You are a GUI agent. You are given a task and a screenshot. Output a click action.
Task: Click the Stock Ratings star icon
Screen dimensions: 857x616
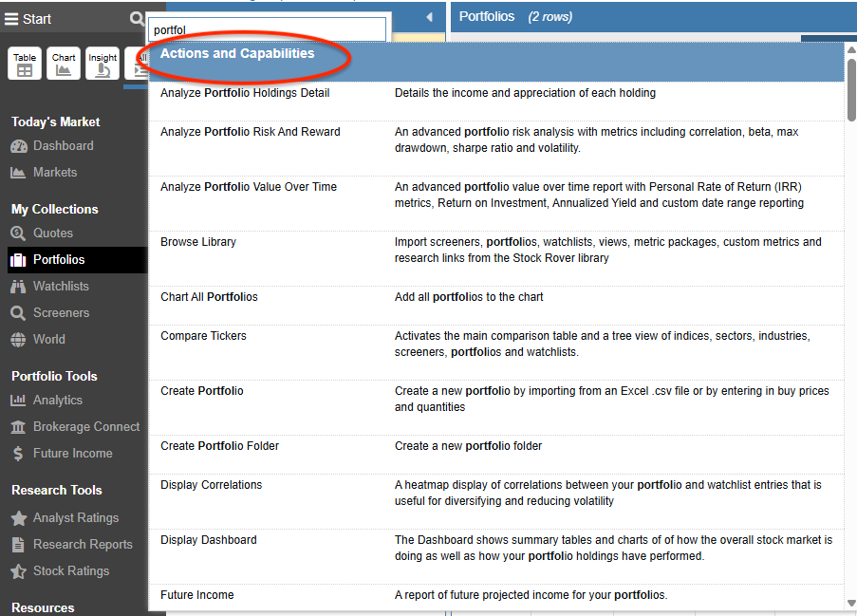pyautogui.click(x=19, y=571)
